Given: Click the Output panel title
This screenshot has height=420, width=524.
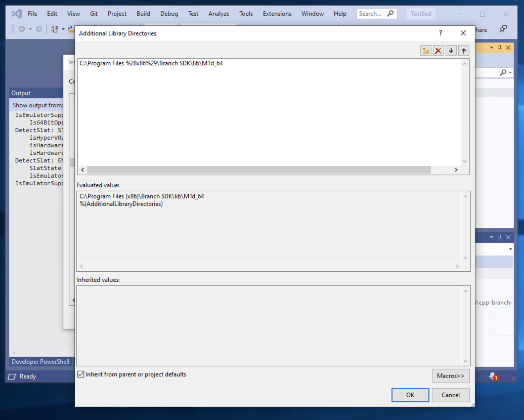Looking at the screenshot, I should 21,93.
